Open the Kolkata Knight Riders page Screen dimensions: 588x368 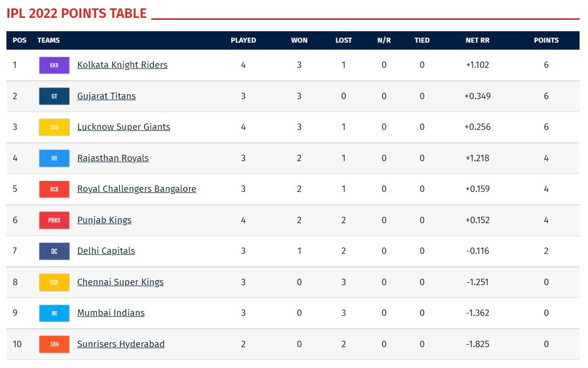(x=122, y=65)
